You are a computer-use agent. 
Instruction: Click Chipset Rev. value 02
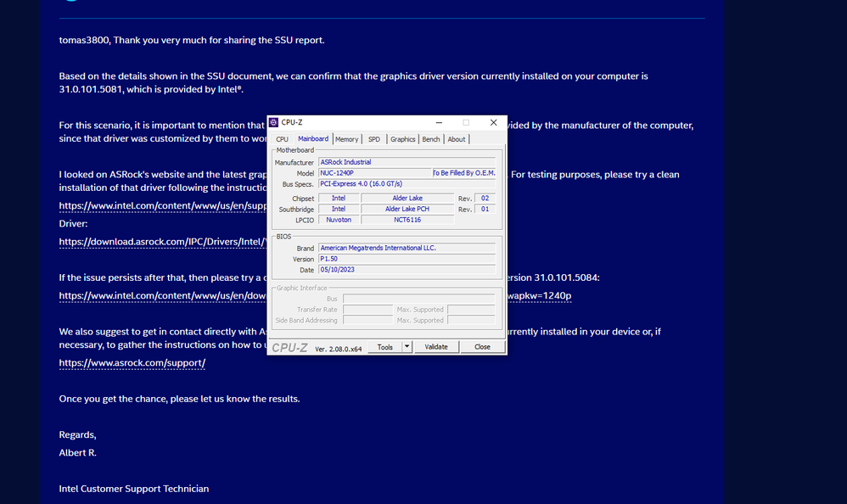pos(485,199)
